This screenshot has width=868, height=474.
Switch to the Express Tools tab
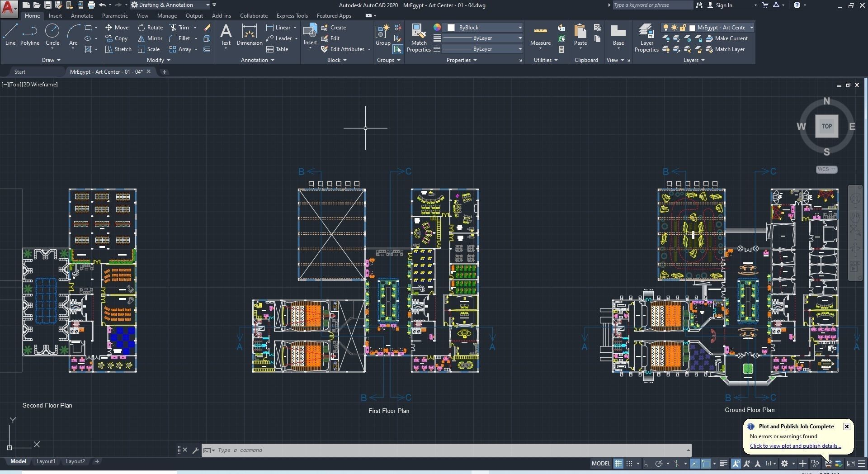[292, 16]
